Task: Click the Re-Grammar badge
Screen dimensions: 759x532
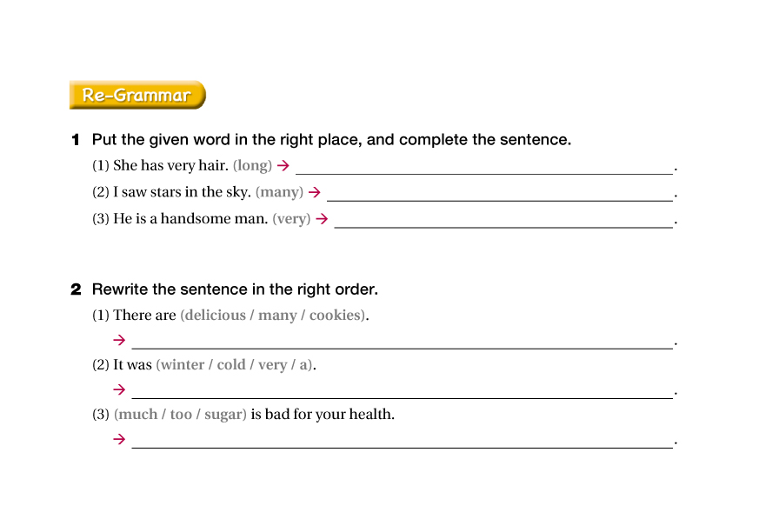Action: coord(137,95)
